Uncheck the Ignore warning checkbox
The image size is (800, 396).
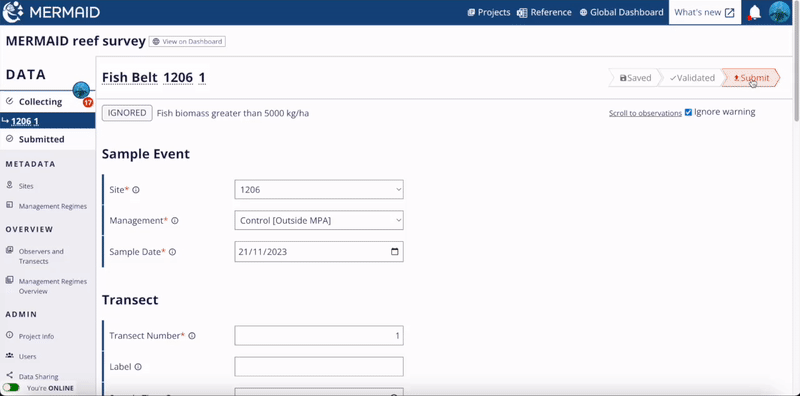pyautogui.click(x=688, y=112)
